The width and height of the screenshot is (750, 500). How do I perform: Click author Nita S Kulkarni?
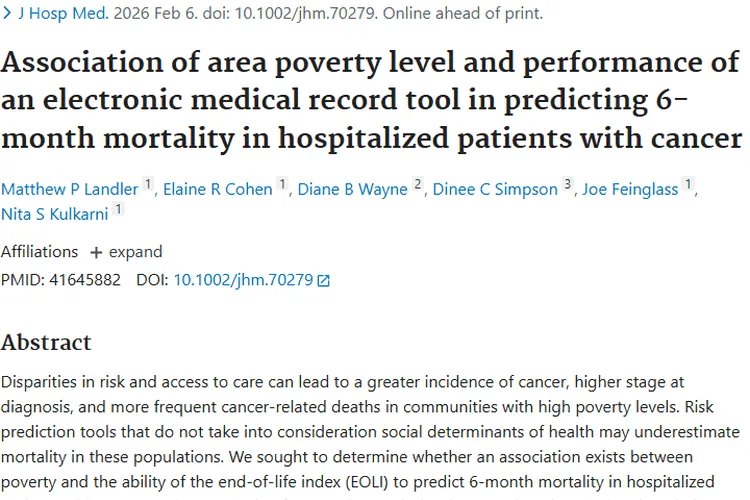tap(54, 211)
